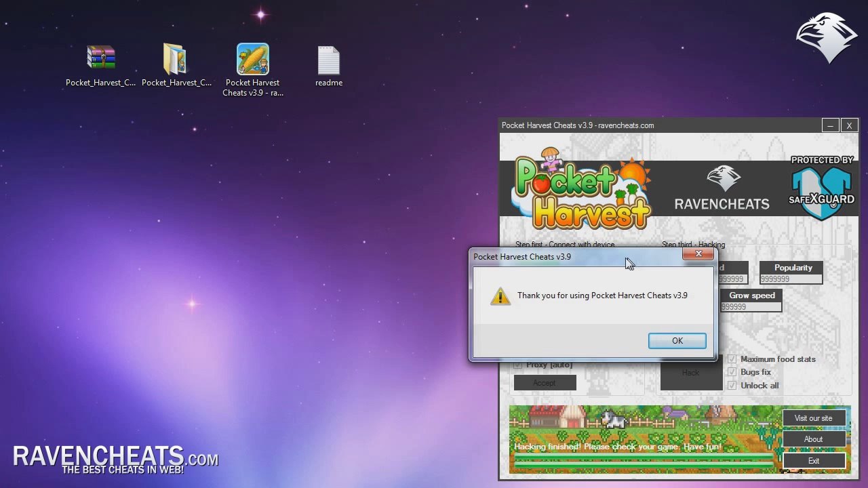Click OK in the thank-you dialog
This screenshot has width=868, height=488.
[x=677, y=341]
